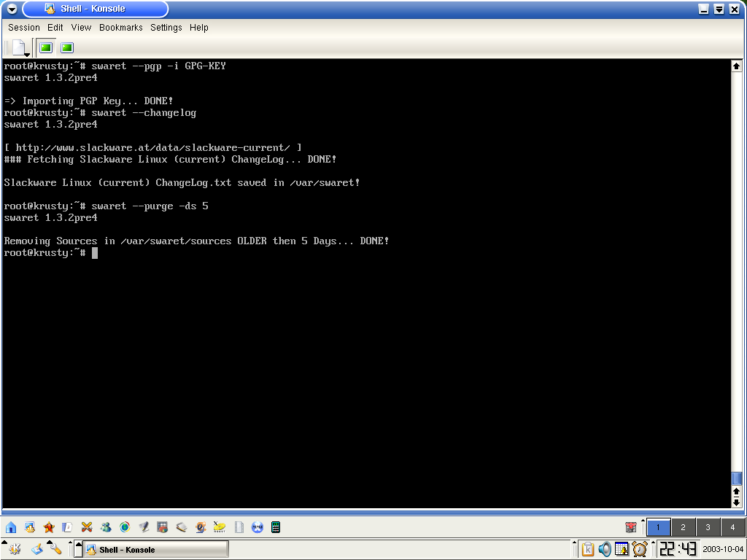
Task: Launch the film strip video icon
Action: click(239, 527)
